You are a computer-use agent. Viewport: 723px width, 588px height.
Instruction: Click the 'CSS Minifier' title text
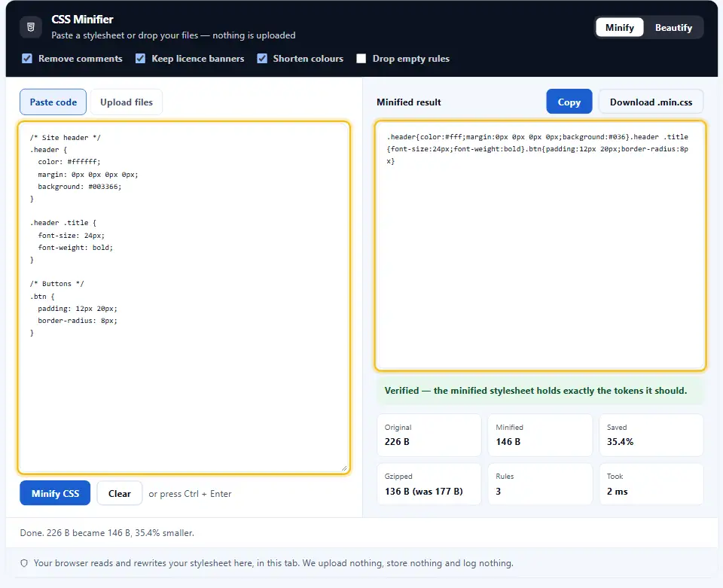(x=82, y=20)
